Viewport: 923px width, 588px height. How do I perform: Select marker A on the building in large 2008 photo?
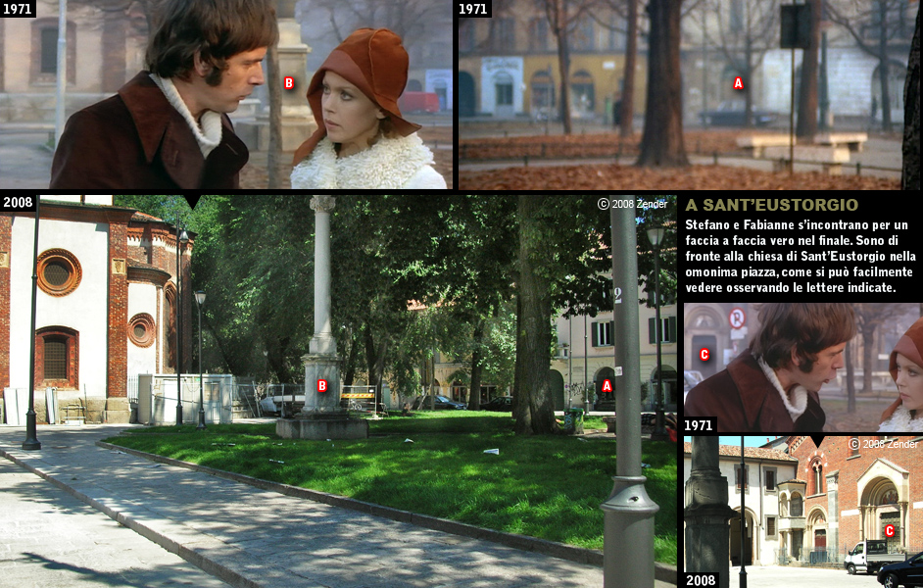coord(607,386)
